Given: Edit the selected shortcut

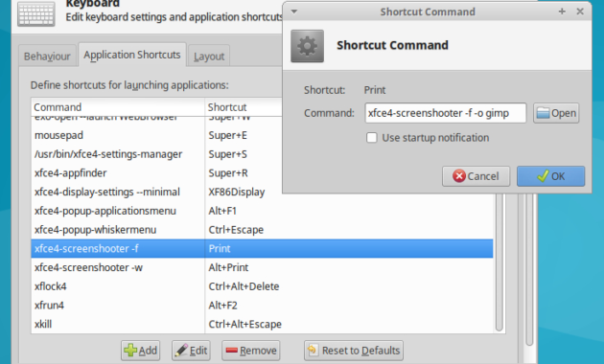Looking at the screenshot, I should [x=191, y=351].
